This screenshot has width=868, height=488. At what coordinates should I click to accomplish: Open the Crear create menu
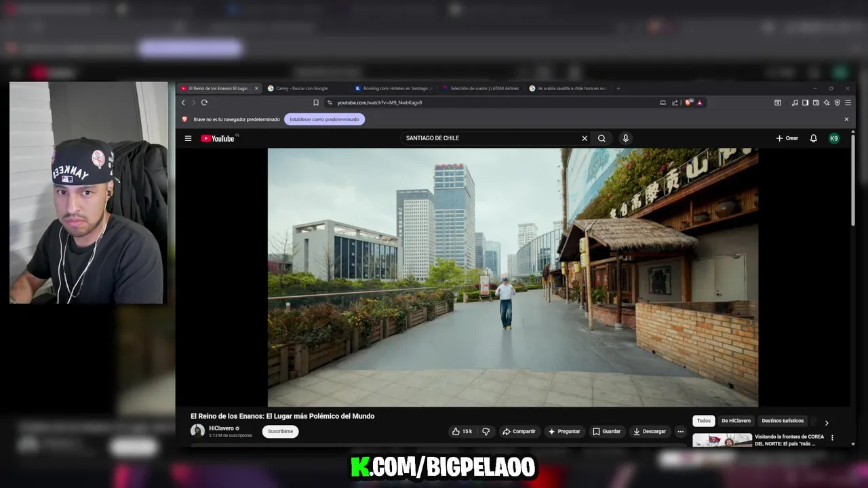pyautogui.click(x=787, y=138)
